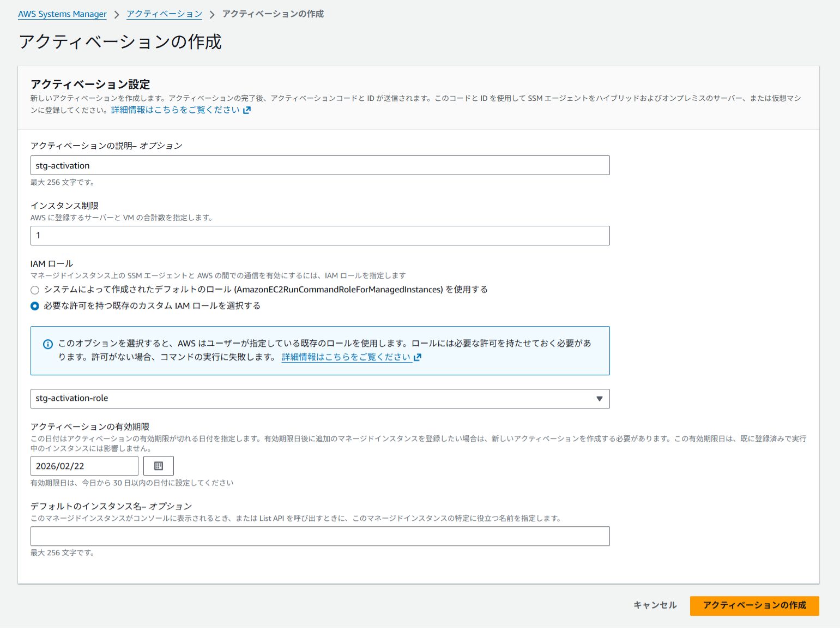This screenshot has width=840, height=631.
Task: Click the アクティベーションの作成 orange button
Action: click(x=754, y=605)
